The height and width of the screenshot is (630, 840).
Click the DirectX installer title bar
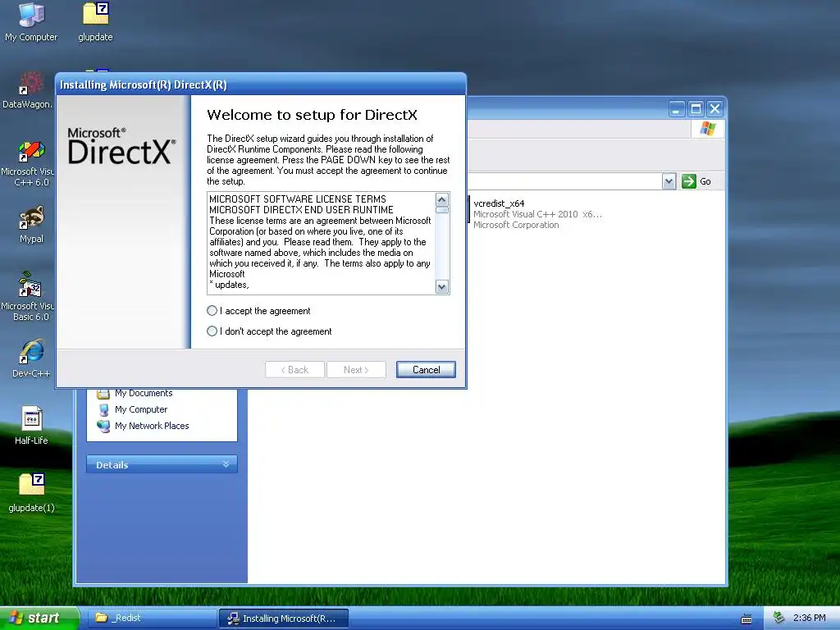[260, 84]
